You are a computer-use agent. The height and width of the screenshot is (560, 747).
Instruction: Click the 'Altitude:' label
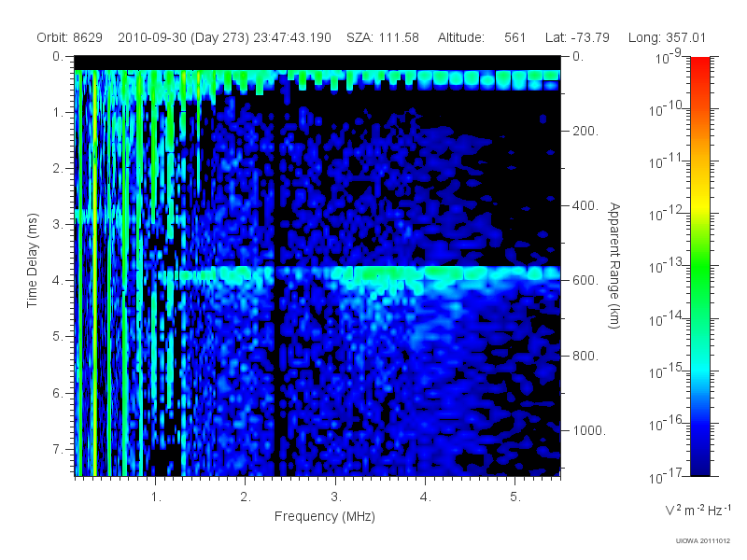coord(461,37)
